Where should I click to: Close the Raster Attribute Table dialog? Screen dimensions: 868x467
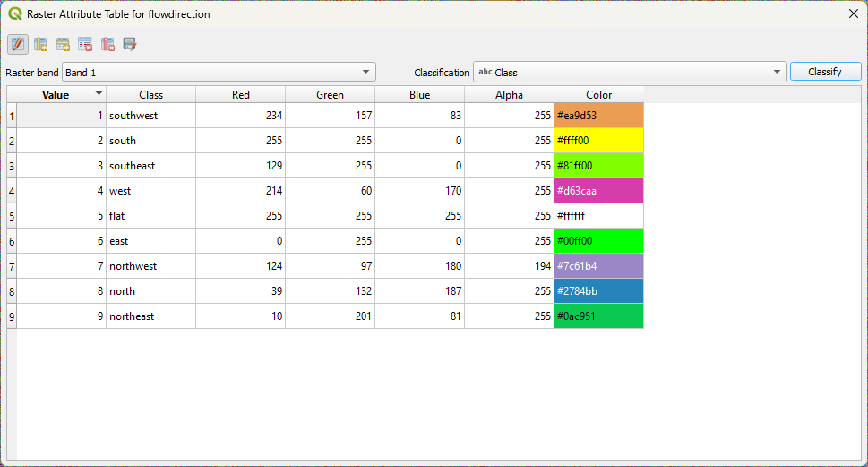(853, 13)
